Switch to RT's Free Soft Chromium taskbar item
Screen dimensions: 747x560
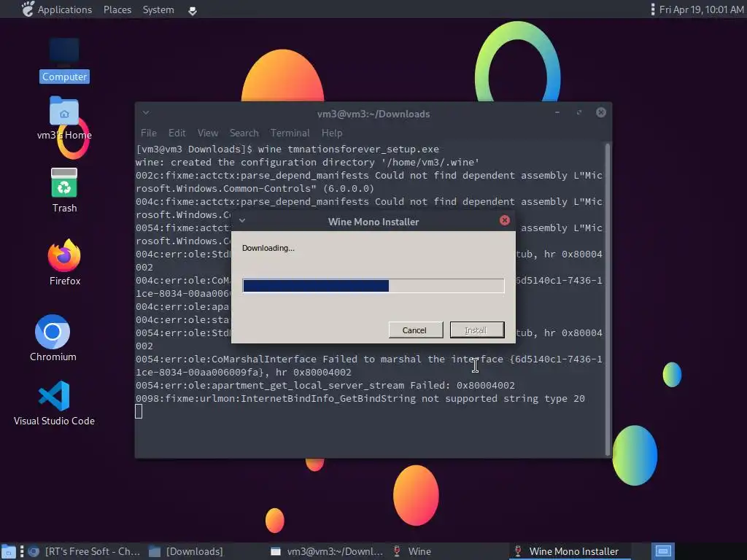(84, 551)
